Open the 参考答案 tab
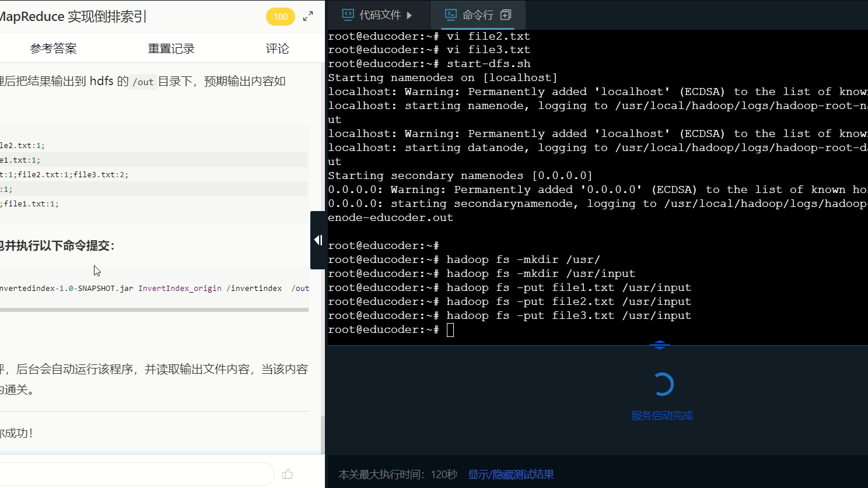The height and width of the screenshot is (488, 868). 54,48
